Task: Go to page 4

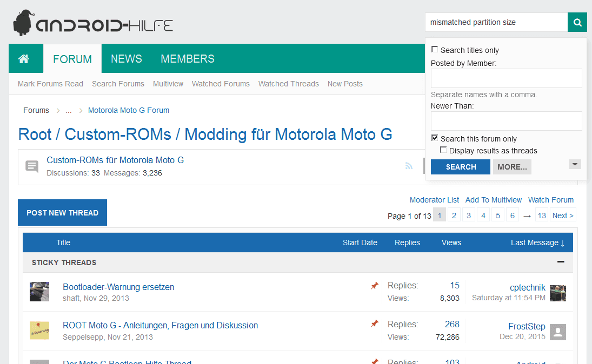Action: [x=483, y=215]
